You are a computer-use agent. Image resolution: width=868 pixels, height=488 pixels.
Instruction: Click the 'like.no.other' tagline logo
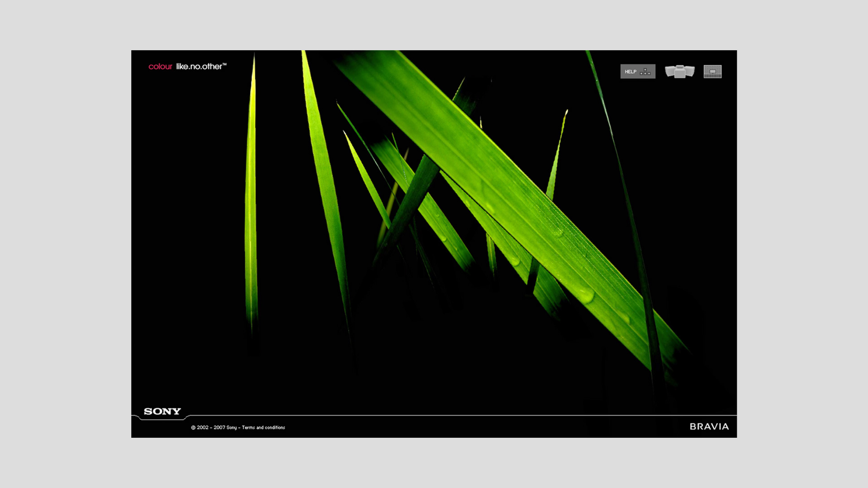click(199, 67)
